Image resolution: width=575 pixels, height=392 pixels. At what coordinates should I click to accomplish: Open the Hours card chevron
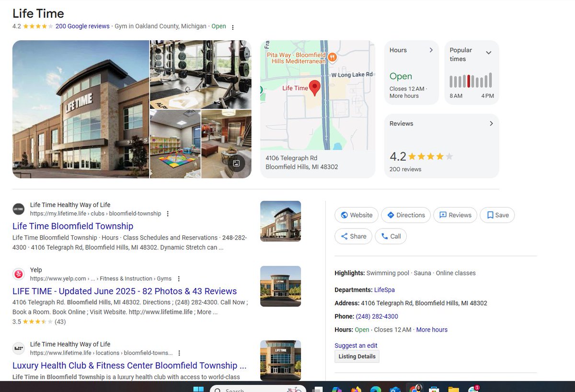coord(431,50)
